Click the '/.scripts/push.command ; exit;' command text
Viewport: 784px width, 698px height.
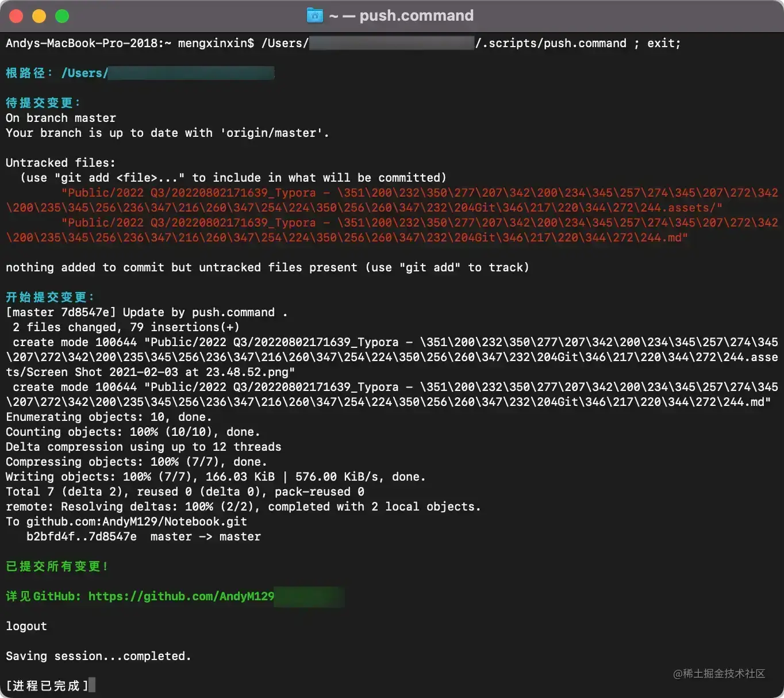coord(578,43)
